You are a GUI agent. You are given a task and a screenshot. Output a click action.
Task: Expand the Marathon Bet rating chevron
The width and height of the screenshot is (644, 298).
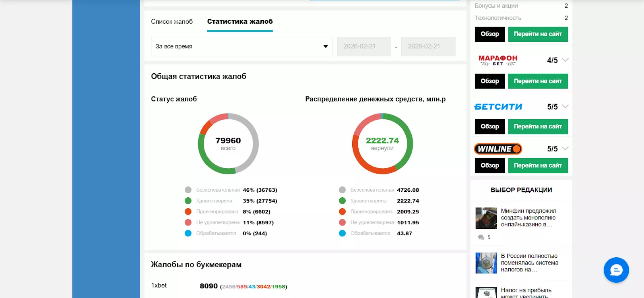click(565, 60)
